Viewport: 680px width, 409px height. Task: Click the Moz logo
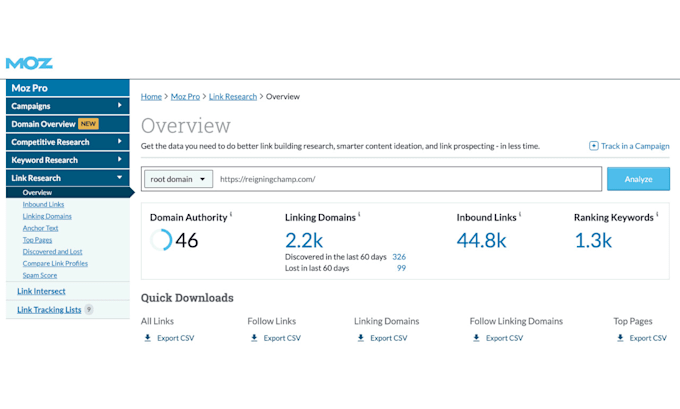tap(29, 63)
